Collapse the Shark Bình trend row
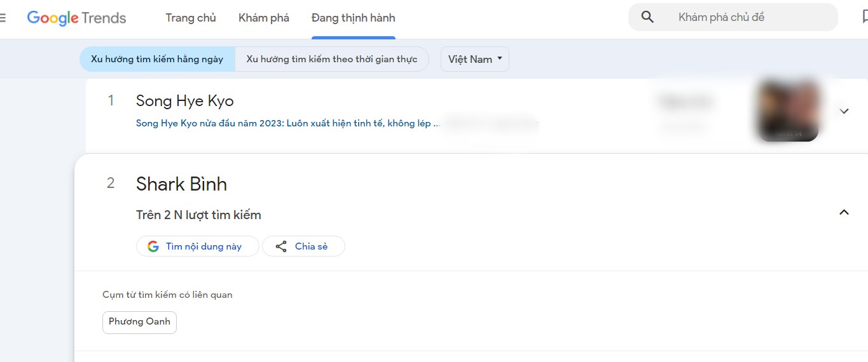The width and height of the screenshot is (868, 362). (844, 212)
